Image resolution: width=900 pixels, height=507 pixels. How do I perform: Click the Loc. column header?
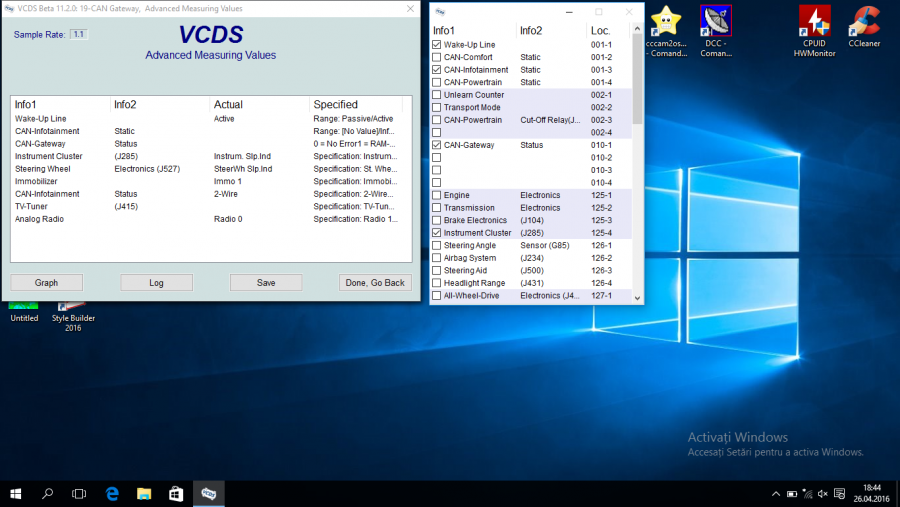coord(600,31)
